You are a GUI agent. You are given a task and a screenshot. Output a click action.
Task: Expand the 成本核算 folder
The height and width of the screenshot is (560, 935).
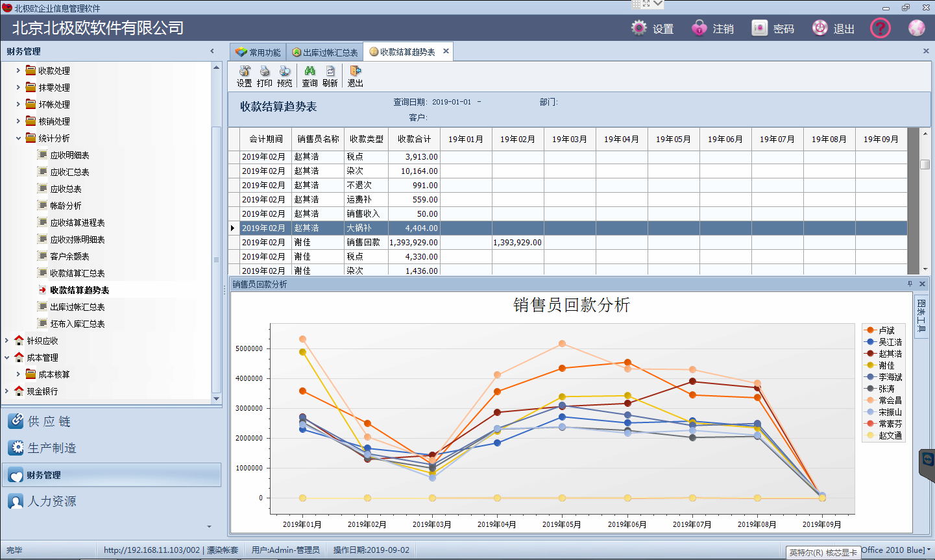pos(18,374)
